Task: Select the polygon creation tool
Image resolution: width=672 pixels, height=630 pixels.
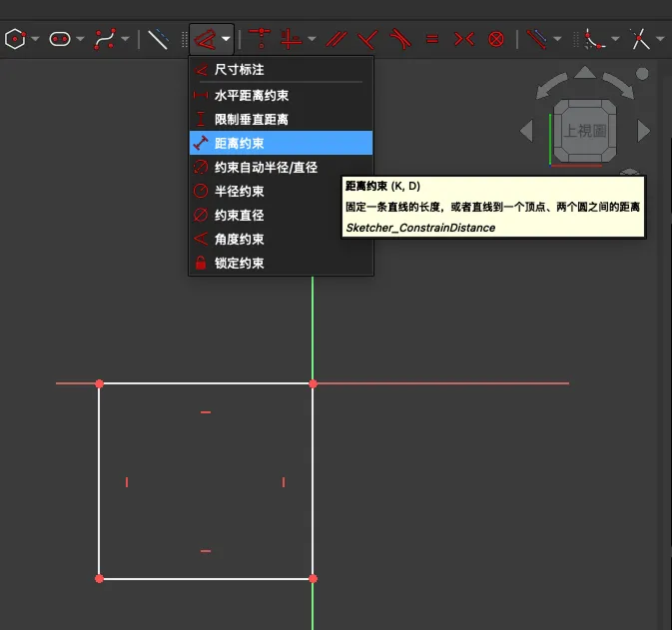Action: click(x=15, y=39)
